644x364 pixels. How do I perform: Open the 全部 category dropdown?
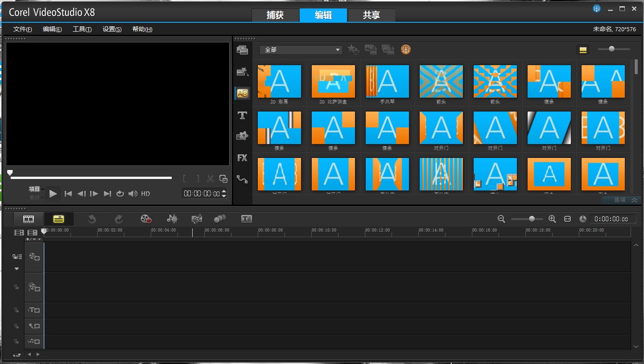click(x=301, y=50)
